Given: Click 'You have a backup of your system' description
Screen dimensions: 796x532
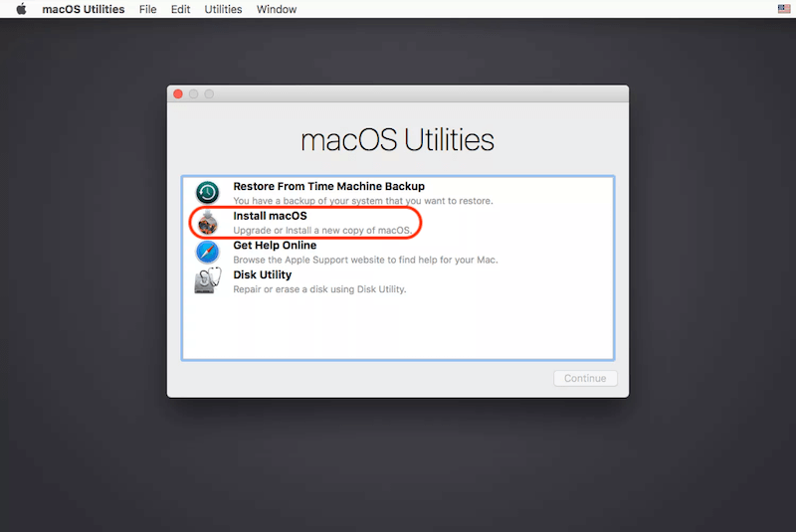Looking at the screenshot, I should coord(363,201).
